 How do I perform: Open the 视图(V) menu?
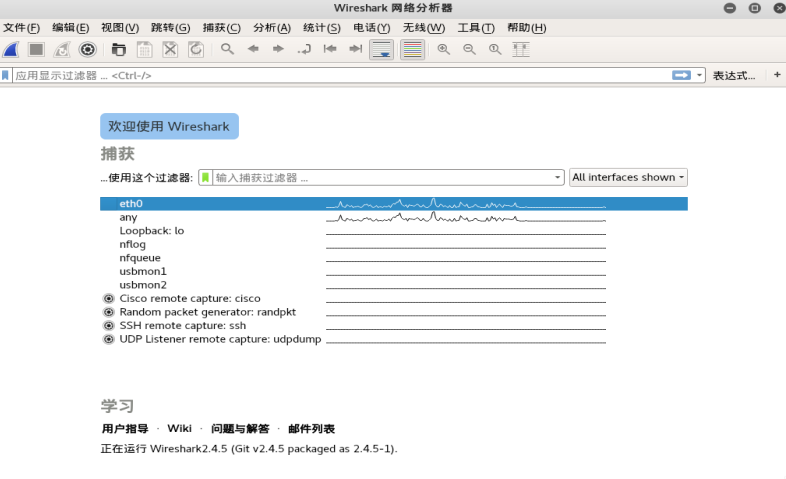point(120,28)
